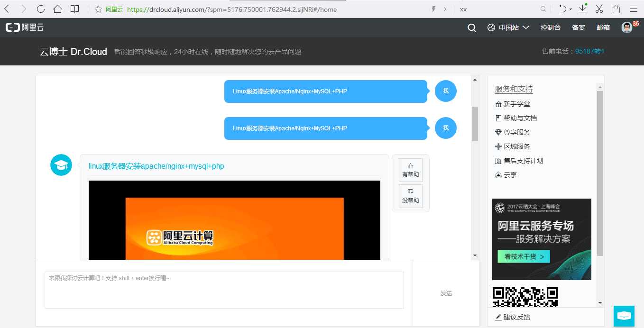This screenshot has width=644, height=328.
Task: Click the 95187转1 phone number
Action: [x=589, y=51]
